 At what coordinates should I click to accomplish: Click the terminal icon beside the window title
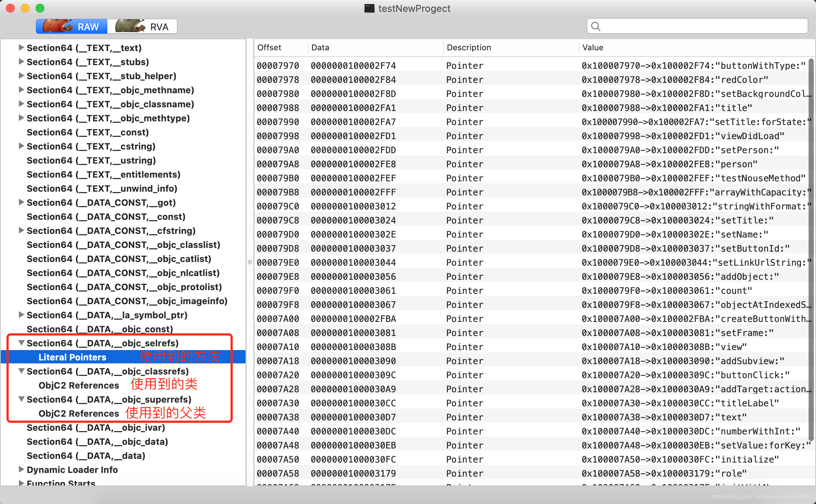pyautogui.click(x=369, y=9)
